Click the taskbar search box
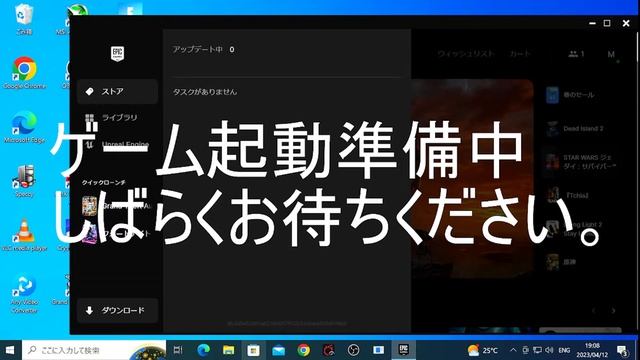Screen dimensions: 640x360 tap(94, 350)
